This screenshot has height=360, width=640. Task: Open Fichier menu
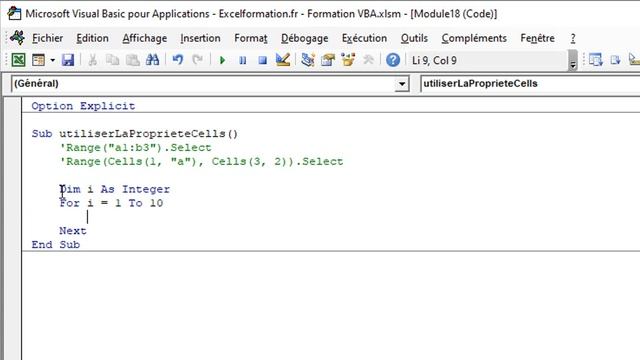47,38
